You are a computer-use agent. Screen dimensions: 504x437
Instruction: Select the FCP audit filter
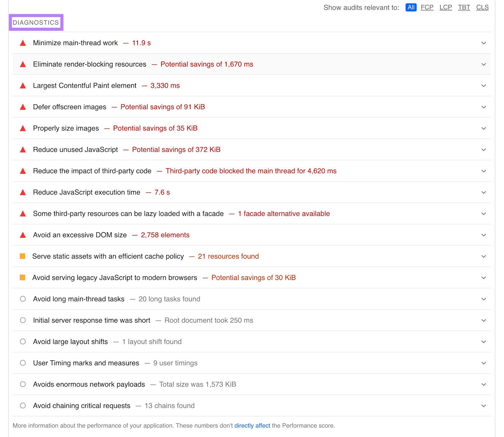point(427,7)
